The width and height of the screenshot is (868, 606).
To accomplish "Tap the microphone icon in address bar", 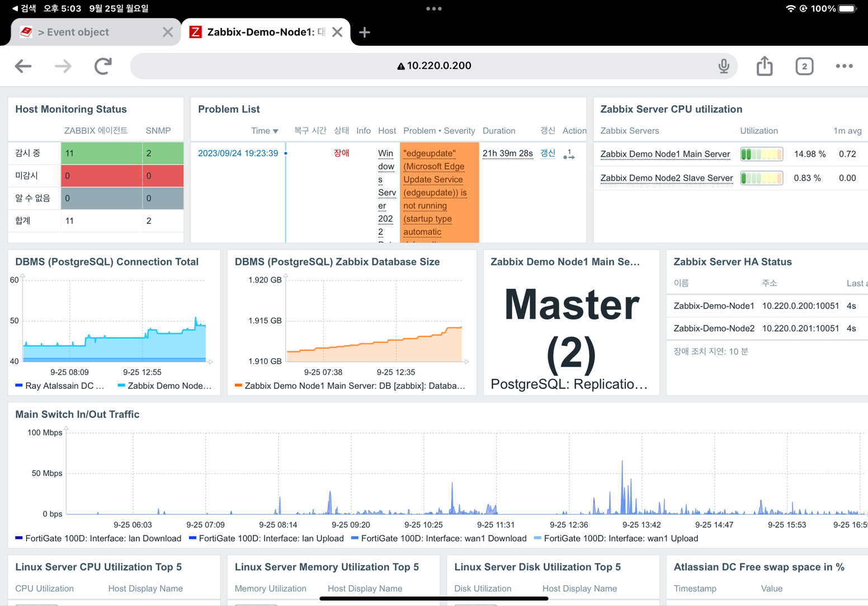I will point(724,66).
